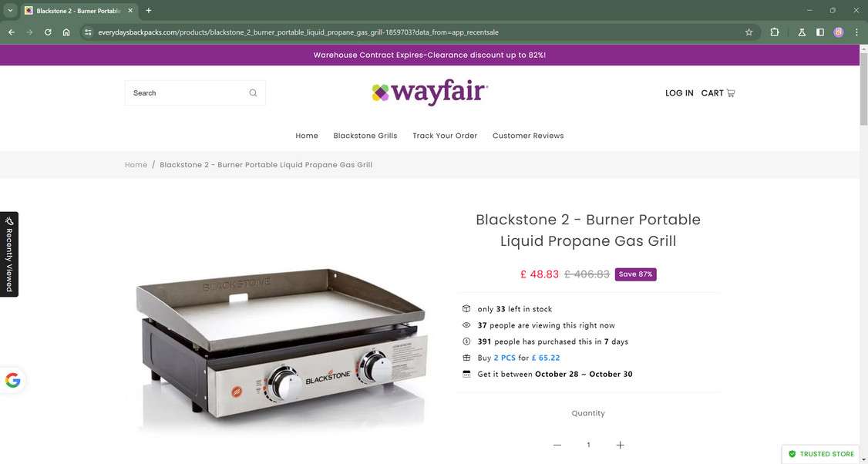The height and width of the screenshot is (464, 868).
Task: Go to Track Your Order page
Action: click(445, 136)
